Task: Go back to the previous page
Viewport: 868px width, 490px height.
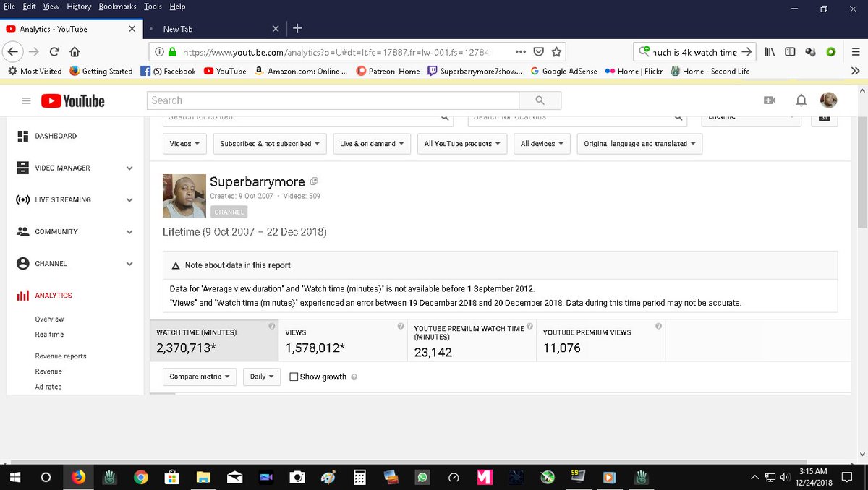Action: pyautogui.click(x=13, y=52)
